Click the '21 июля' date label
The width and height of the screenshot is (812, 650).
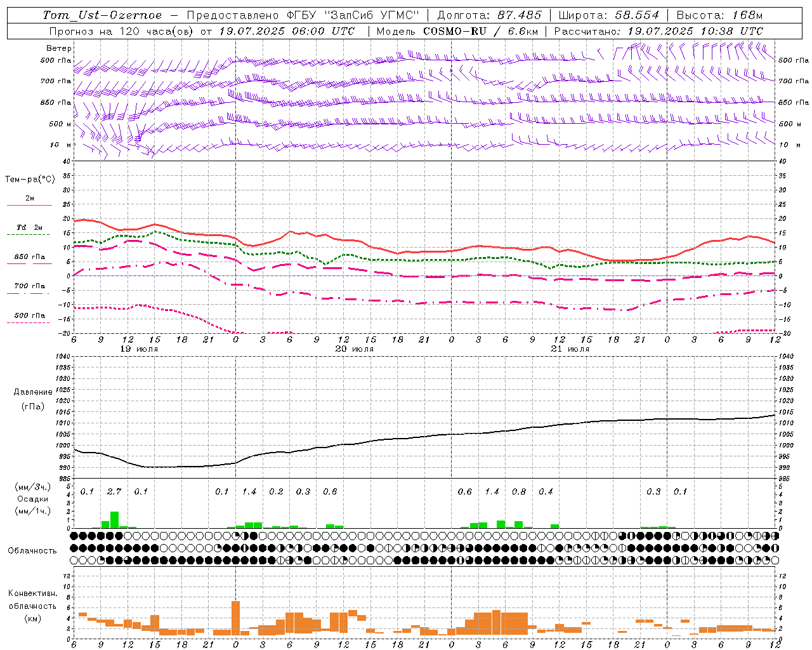click(x=570, y=349)
